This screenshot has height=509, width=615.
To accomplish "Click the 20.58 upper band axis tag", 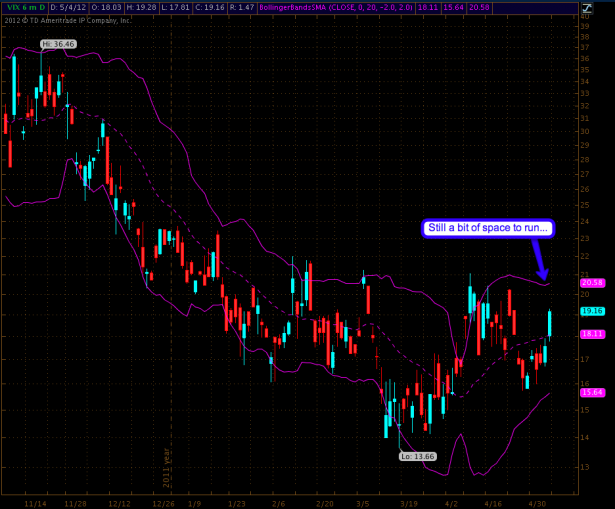I will [x=590, y=283].
